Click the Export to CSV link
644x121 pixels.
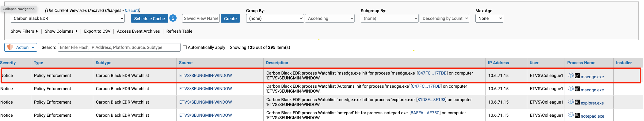pyautogui.click(x=97, y=31)
